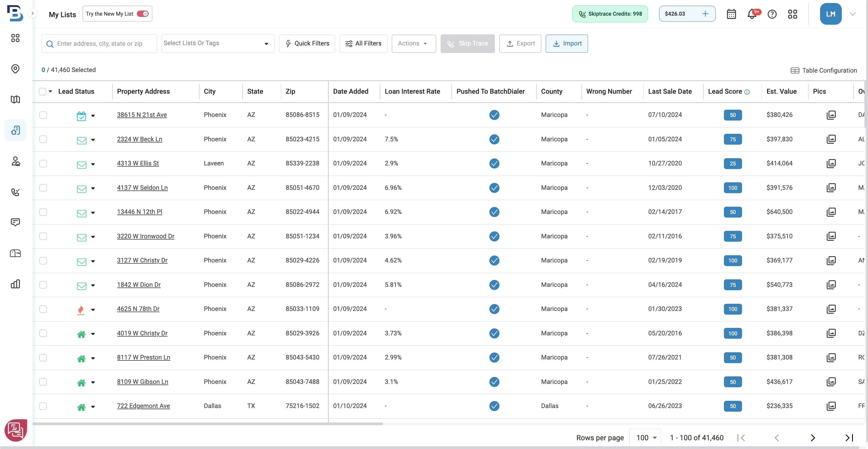The width and height of the screenshot is (868, 449).
Task: Check the row for 1842 W Dion Dr
Action: (x=43, y=285)
